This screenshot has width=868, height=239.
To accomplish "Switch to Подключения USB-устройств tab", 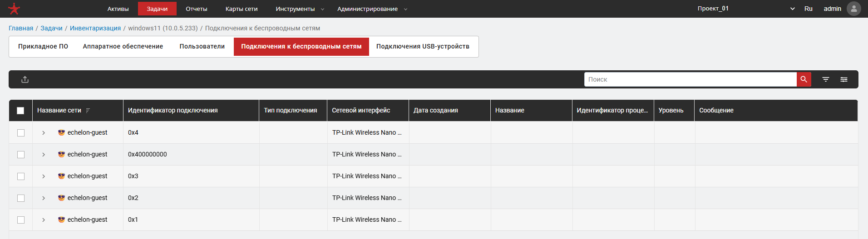I will (423, 46).
